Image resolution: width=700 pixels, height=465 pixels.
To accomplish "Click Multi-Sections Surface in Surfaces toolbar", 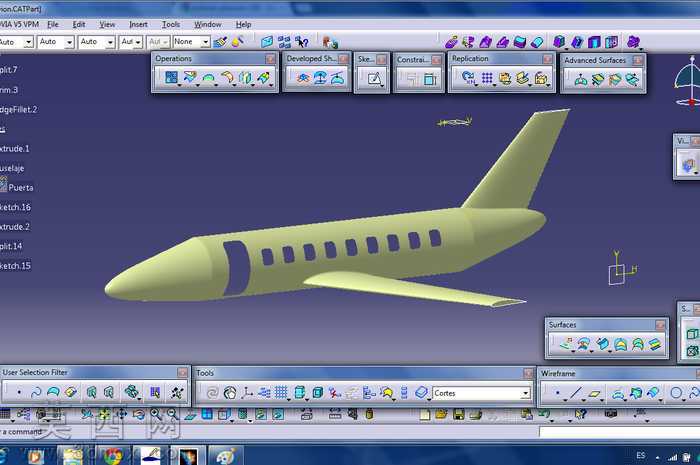I will pyautogui.click(x=638, y=344).
